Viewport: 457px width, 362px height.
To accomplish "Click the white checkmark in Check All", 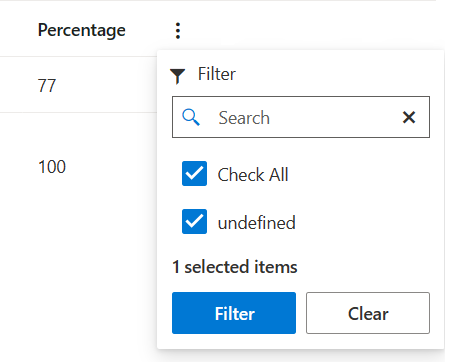I will [x=194, y=174].
